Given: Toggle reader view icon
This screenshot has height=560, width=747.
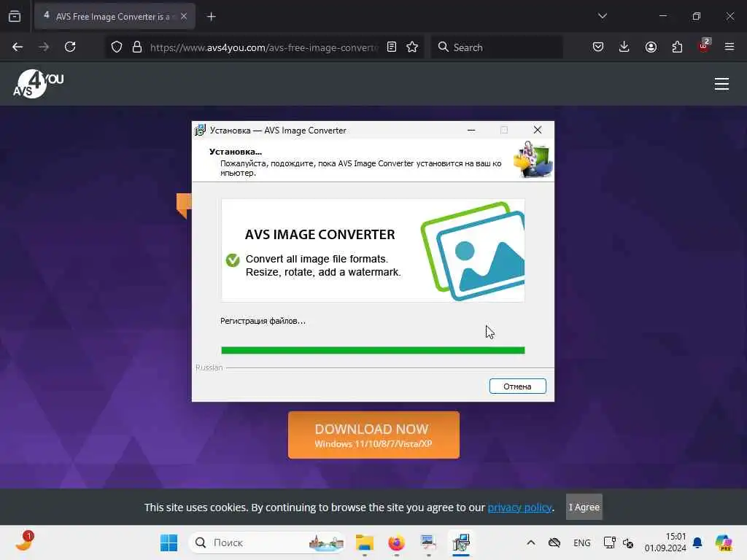Looking at the screenshot, I should [x=392, y=47].
